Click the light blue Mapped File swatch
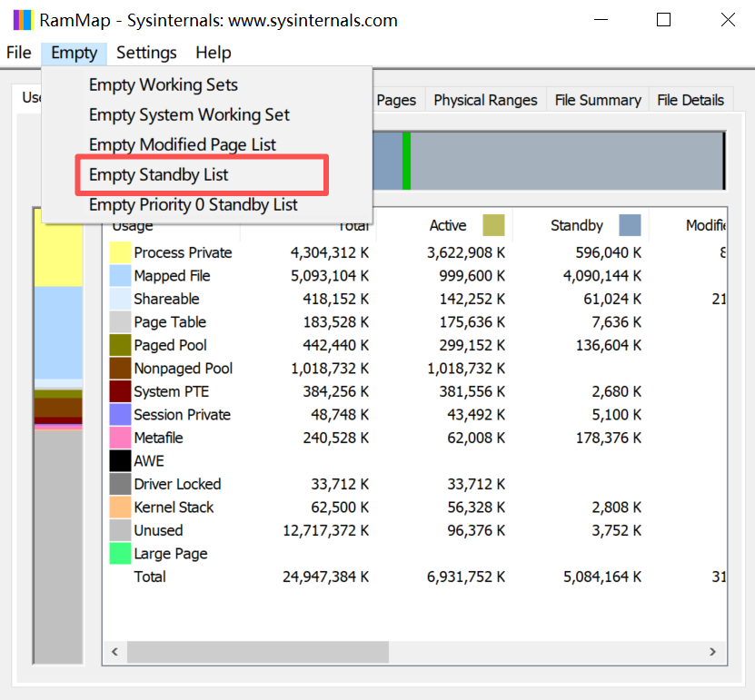The width and height of the screenshot is (755, 700). coord(120,276)
